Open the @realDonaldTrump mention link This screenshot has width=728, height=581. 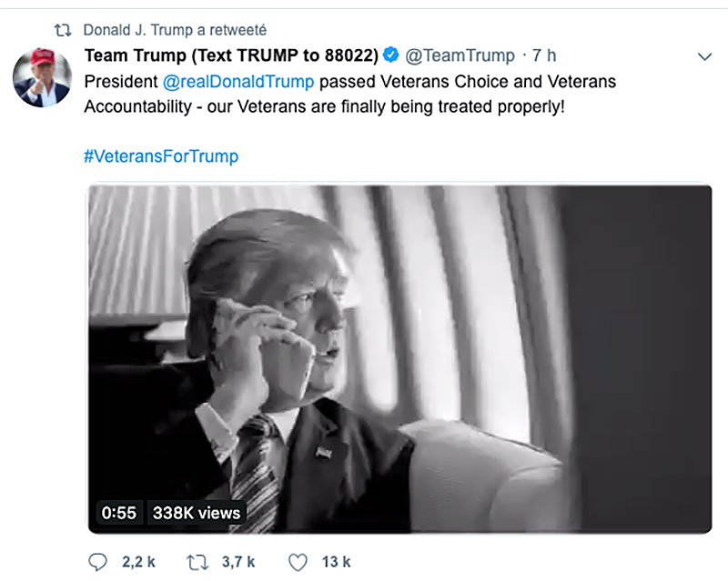tap(238, 81)
